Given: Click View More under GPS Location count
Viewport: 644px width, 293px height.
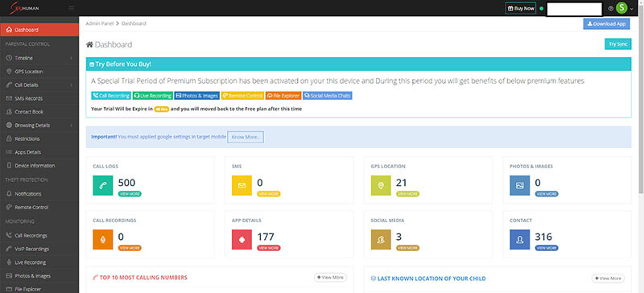Looking at the screenshot, I should pyautogui.click(x=408, y=193).
